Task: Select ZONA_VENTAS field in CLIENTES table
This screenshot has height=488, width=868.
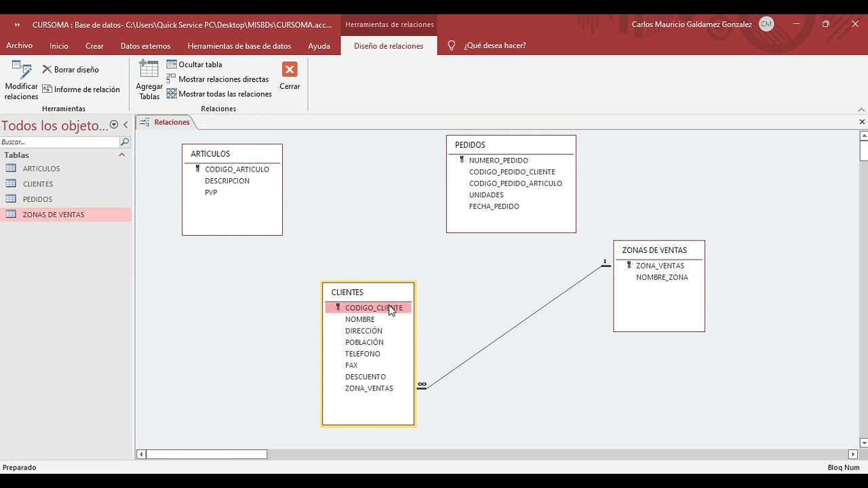Action: coord(368,388)
